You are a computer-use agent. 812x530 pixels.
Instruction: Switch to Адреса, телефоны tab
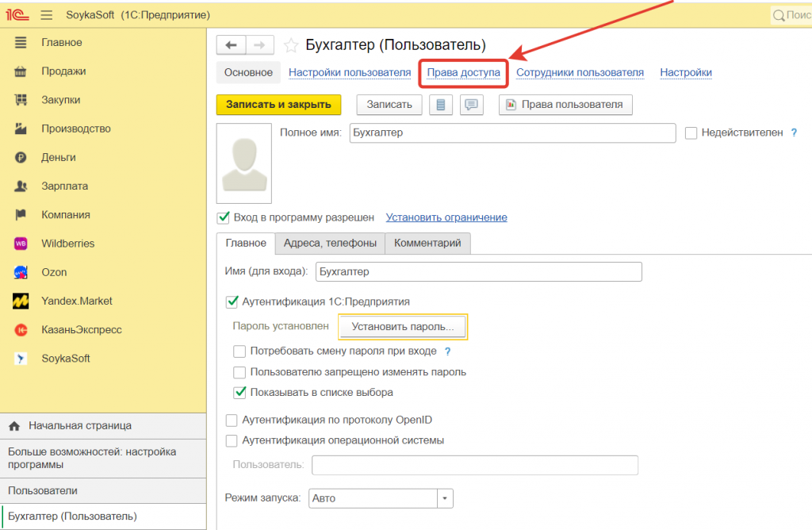pyautogui.click(x=331, y=243)
